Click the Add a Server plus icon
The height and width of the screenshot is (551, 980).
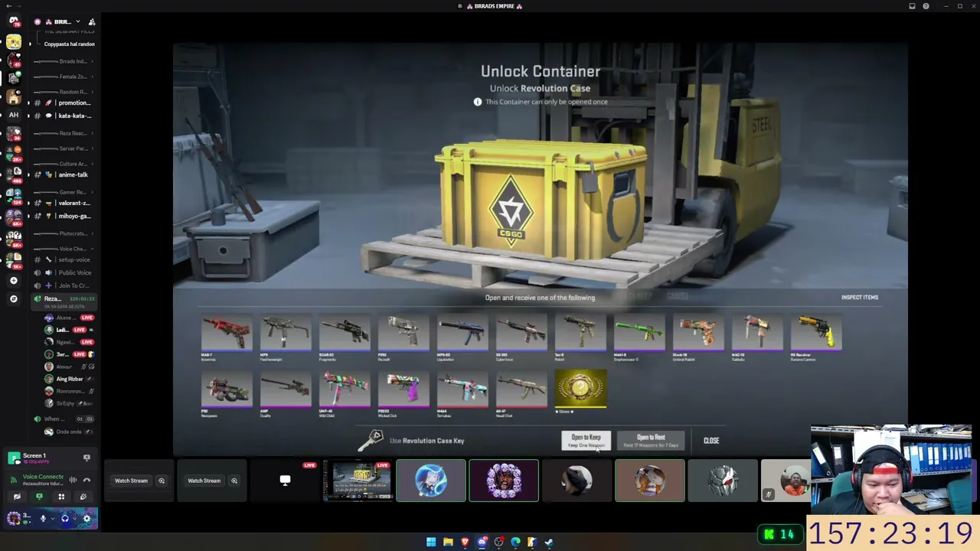[14, 281]
